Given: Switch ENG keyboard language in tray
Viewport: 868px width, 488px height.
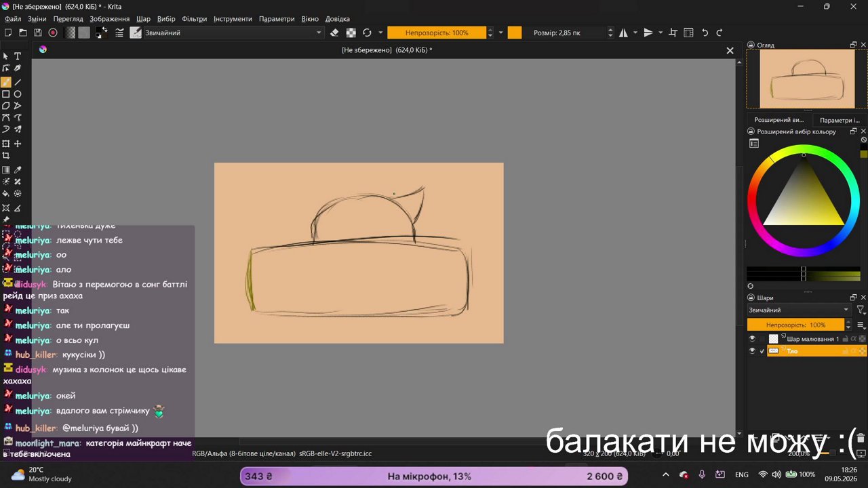Looking at the screenshot, I should (742, 475).
